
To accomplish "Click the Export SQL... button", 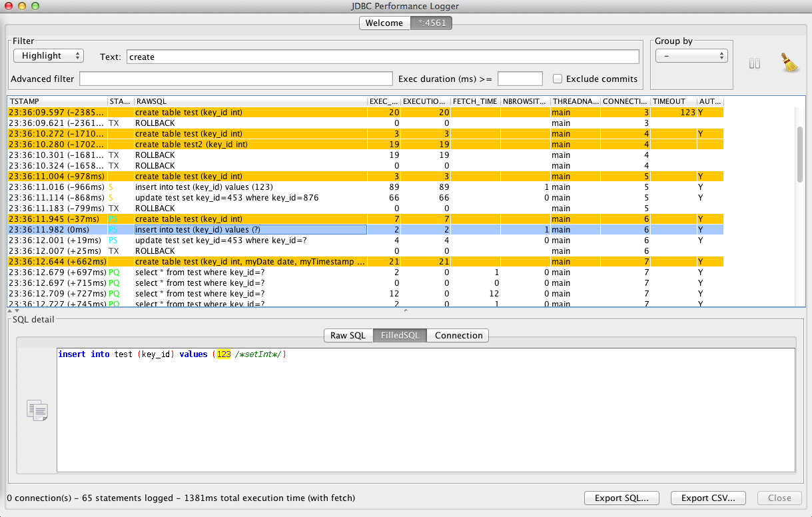I will click(x=621, y=498).
